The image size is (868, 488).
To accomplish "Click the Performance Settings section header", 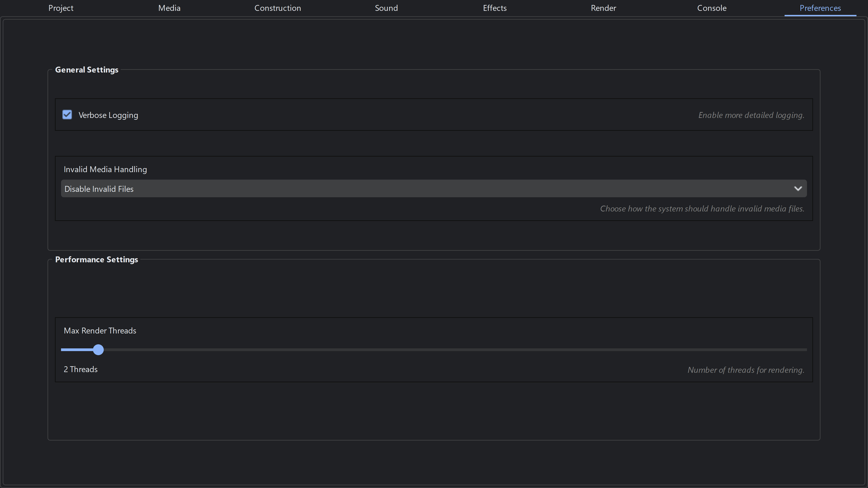I will (x=96, y=259).
